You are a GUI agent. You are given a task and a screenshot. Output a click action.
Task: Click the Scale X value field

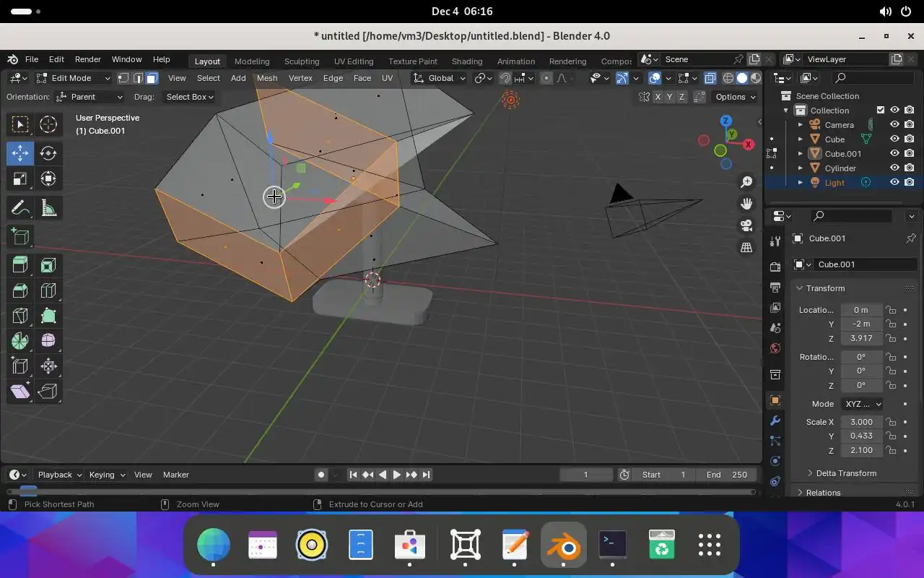tap(861, 422)
